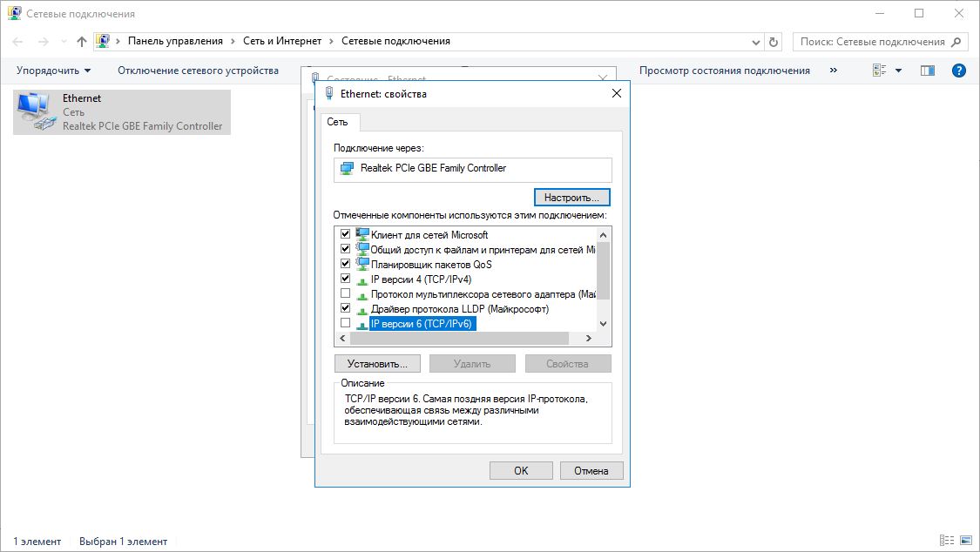Click the Help question mark icon
Viewport: 980px width, 552px height.
(x=959, y=71)
